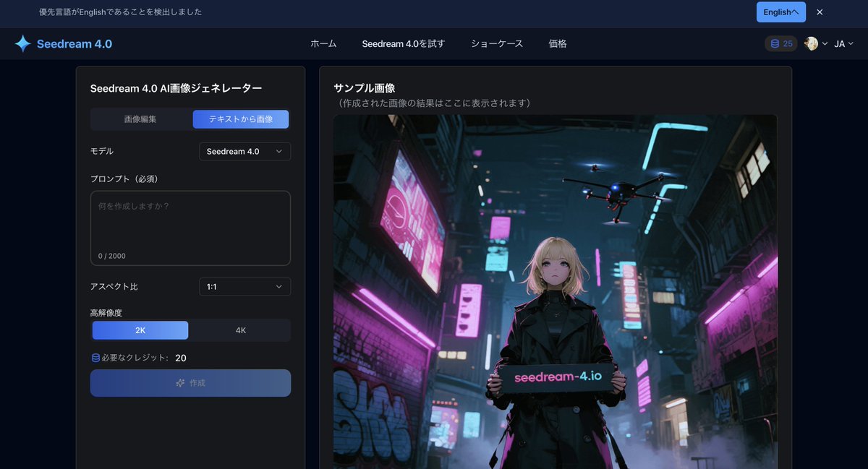
Task: Open the Seedream 4.0 brand name link
Action: (x=75, y=44)
